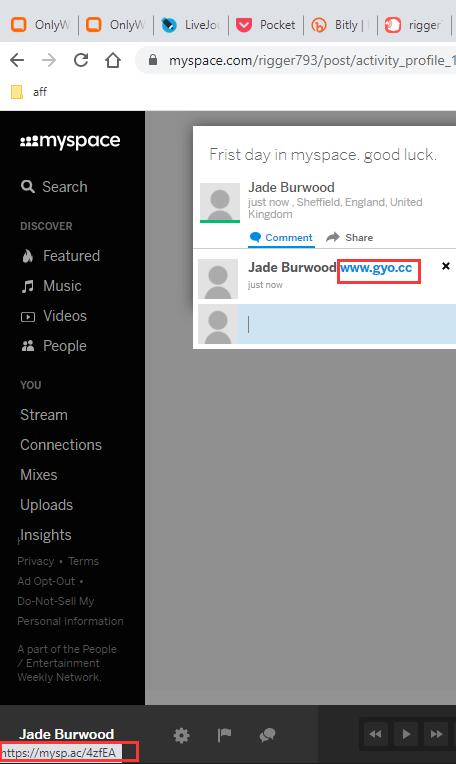
Task: Click the Search magnifier in the sidebar
Action: click(28, 187)
